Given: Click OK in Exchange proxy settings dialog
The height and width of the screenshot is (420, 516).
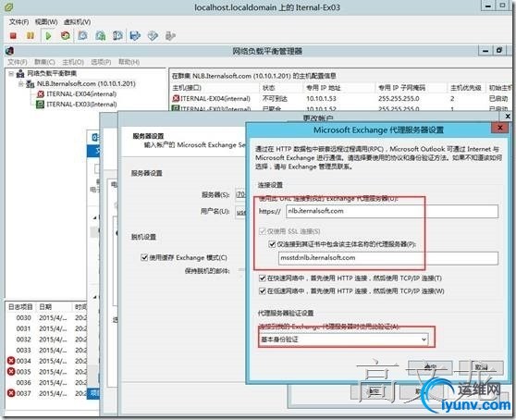Looking at the screenshot, I should [x=430, y=367].
